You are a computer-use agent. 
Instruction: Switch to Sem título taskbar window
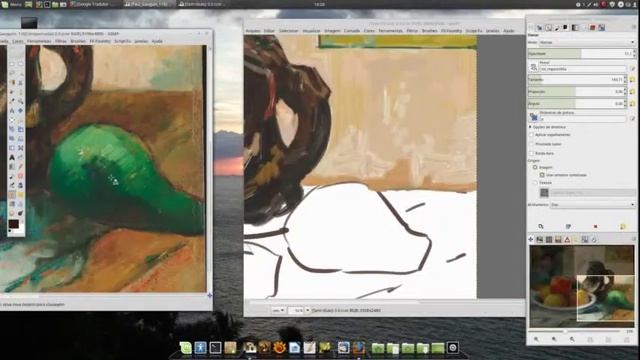pos(202,4)
